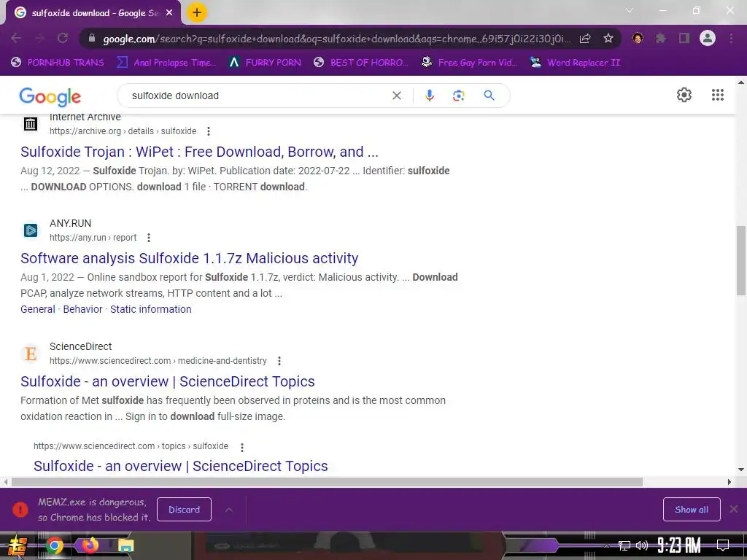The image size is (747, 560).
Task: Open the Word Replacer II bookmark
Action: [576, 63]
